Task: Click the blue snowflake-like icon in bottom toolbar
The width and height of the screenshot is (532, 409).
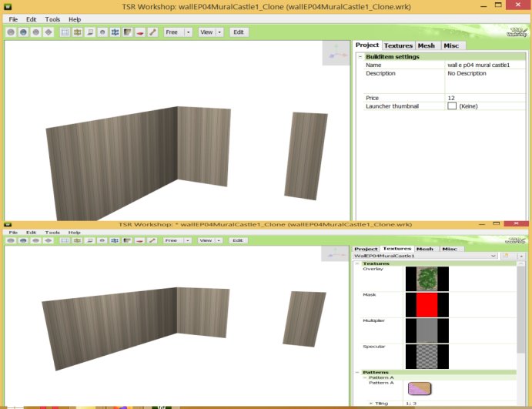Action: tap(115, 240)
